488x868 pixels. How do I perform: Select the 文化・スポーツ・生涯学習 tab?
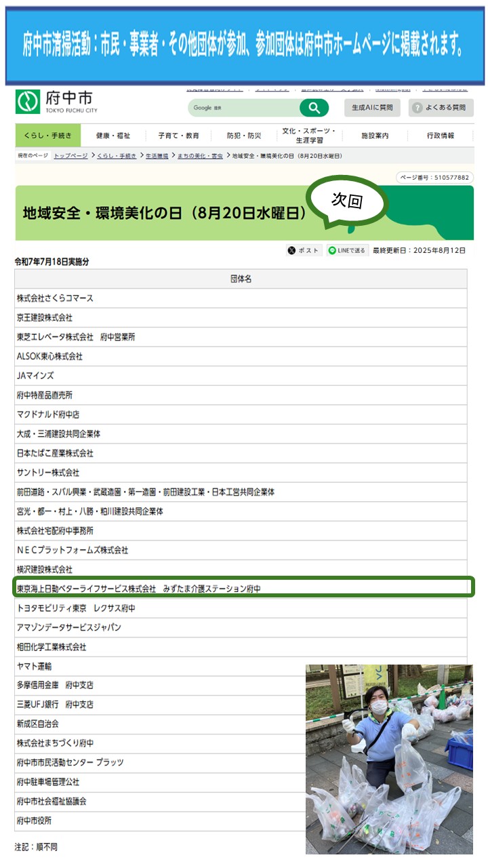pos(309,135)
